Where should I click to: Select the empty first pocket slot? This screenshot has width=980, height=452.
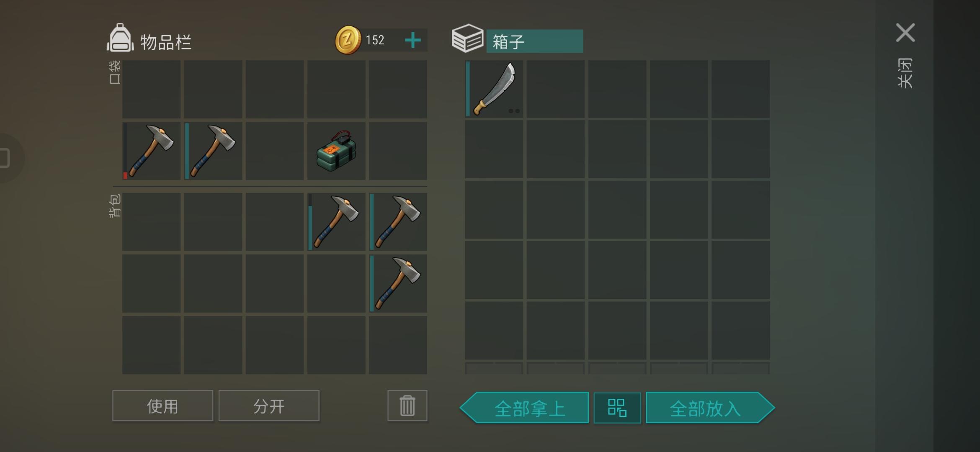point(152,89)
